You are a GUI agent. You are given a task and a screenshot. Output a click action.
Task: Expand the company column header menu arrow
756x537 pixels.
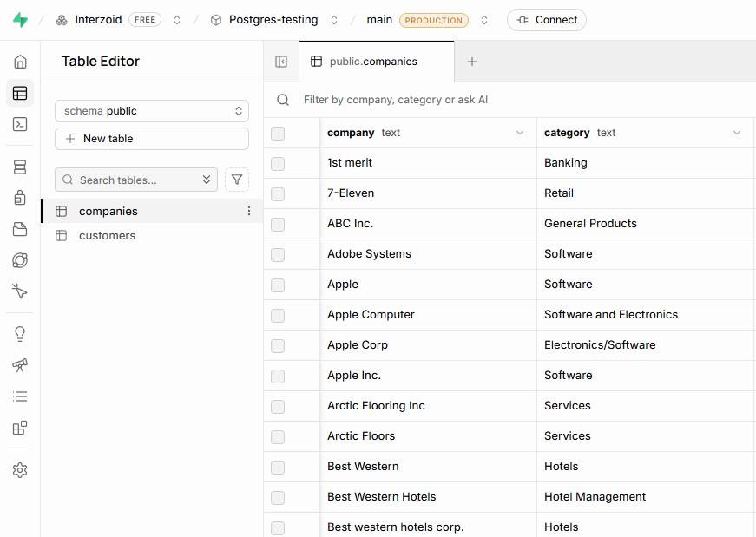point(520,133)
